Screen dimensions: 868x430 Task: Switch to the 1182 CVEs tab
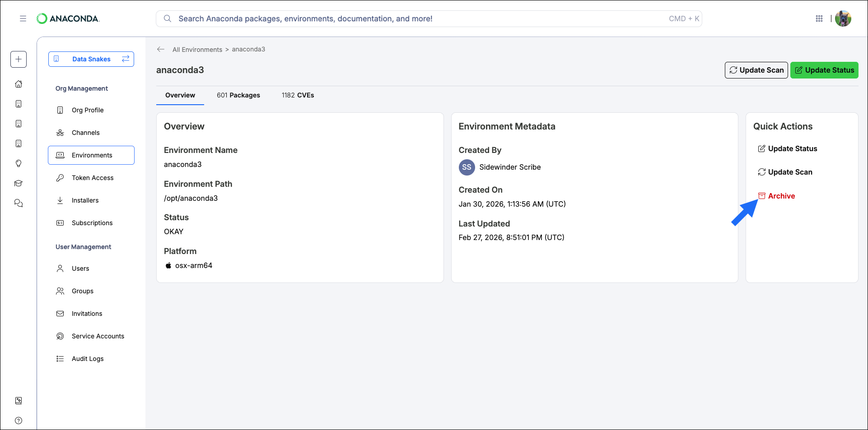click(x=298, y=95)
